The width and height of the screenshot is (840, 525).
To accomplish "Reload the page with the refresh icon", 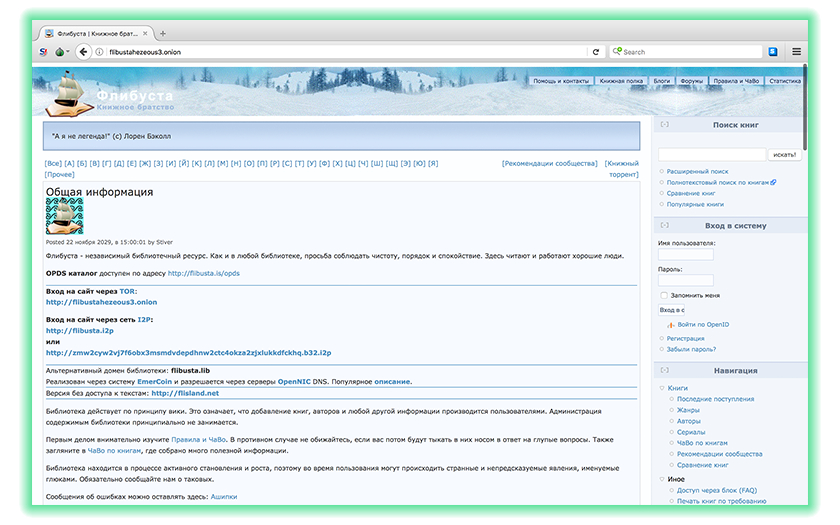I will coord(596,52).
